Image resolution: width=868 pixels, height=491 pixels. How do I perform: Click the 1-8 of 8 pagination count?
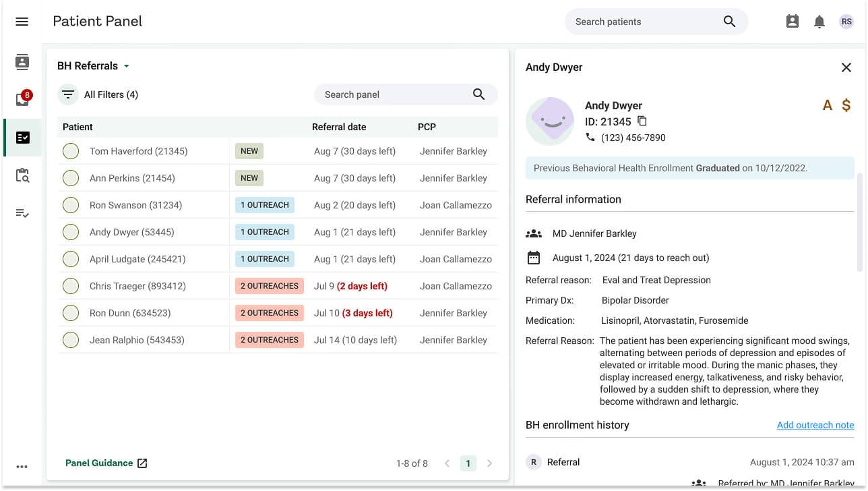pos(412,463)
